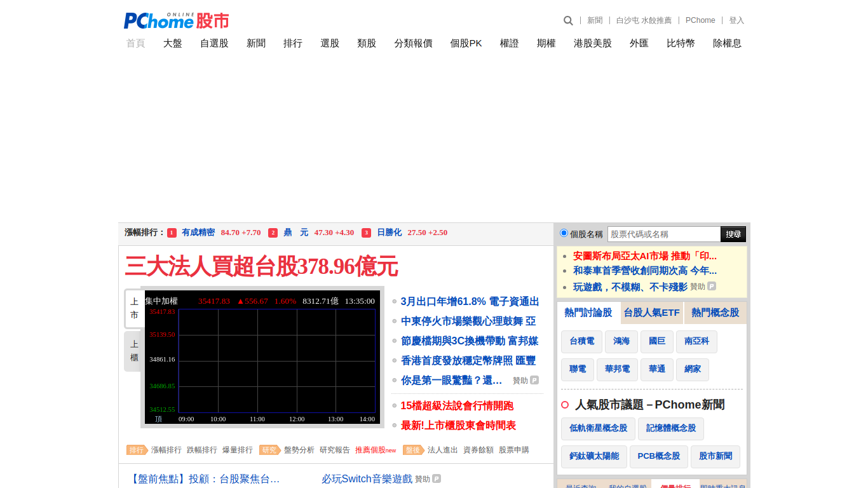Open 爆量排行 link below chart
Screen dimensions: 868x488
[x=238, y=450]
